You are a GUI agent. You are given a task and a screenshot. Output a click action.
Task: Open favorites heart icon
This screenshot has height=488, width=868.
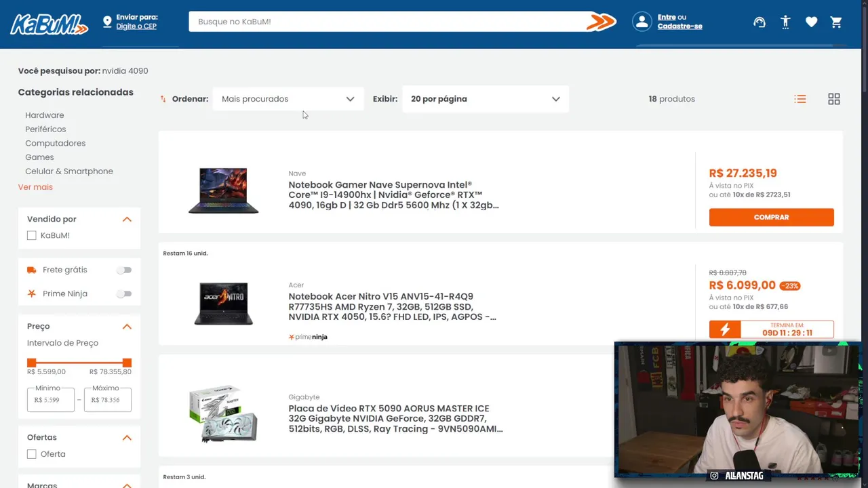pyautogui.click(x=811, y=22)
